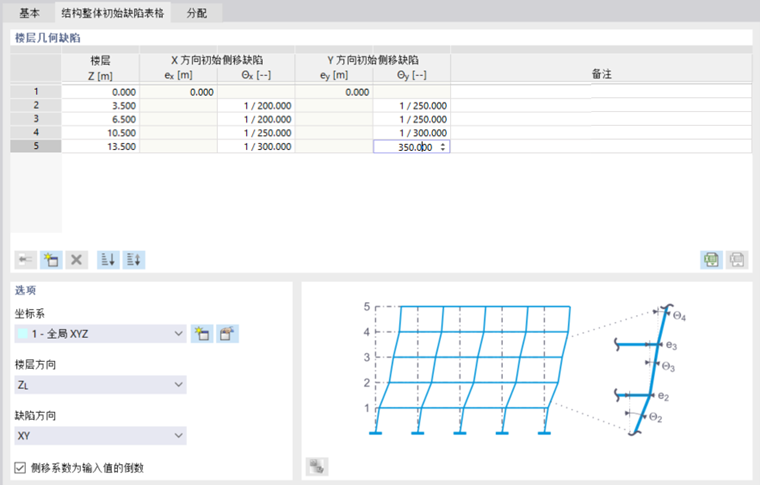Image resolution: width=760 pixels, height=485 pixels.
Task: Select row header 5
Action: (x=36, y=146)
